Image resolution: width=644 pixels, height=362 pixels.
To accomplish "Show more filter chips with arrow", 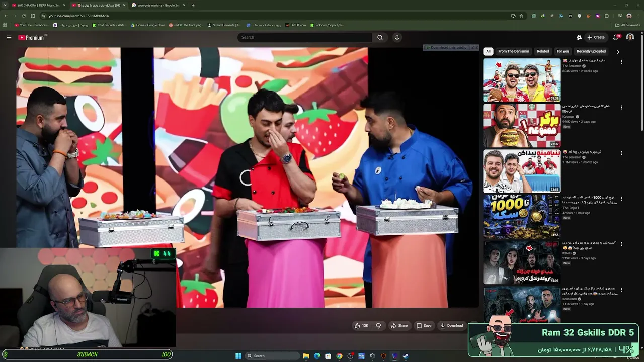I will tap(618, 51).
